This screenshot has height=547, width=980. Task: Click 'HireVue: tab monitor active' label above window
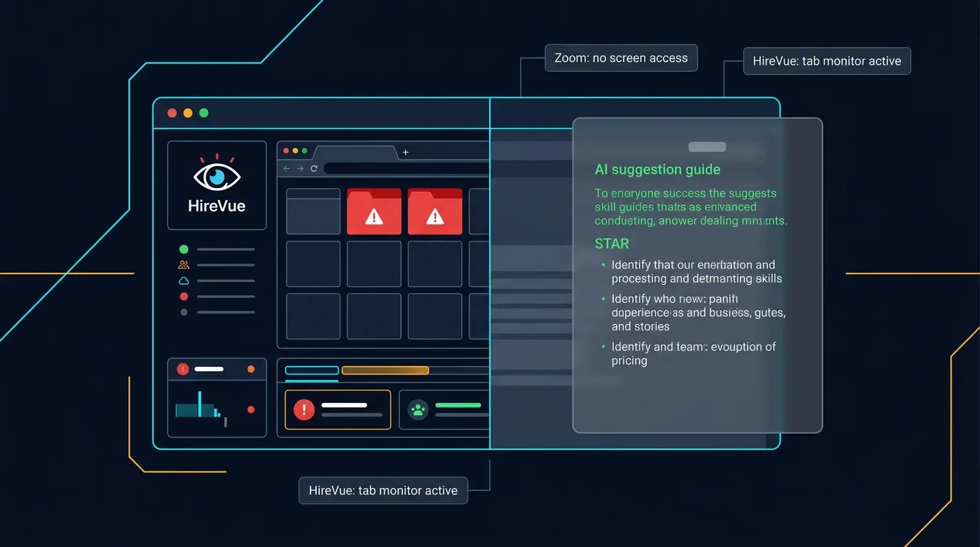(x=827, y=61)
